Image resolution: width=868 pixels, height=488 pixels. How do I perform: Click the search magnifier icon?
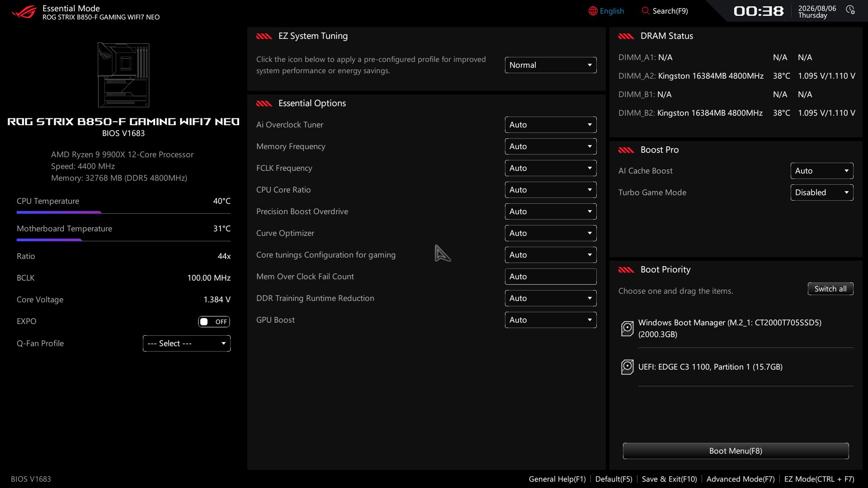pyautogui.click(x=646, y=11)
